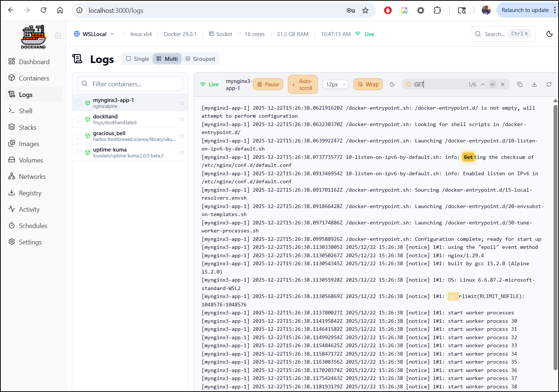Select the uptime-kuma container circle
Viewport: 559px width, 392px height.
(79, 153)
